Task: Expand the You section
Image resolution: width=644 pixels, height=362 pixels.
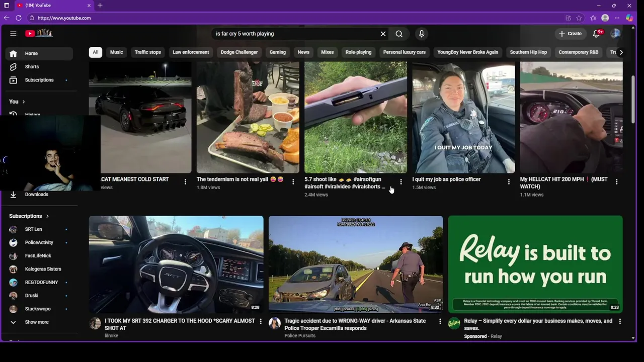Action: (17, 102)
